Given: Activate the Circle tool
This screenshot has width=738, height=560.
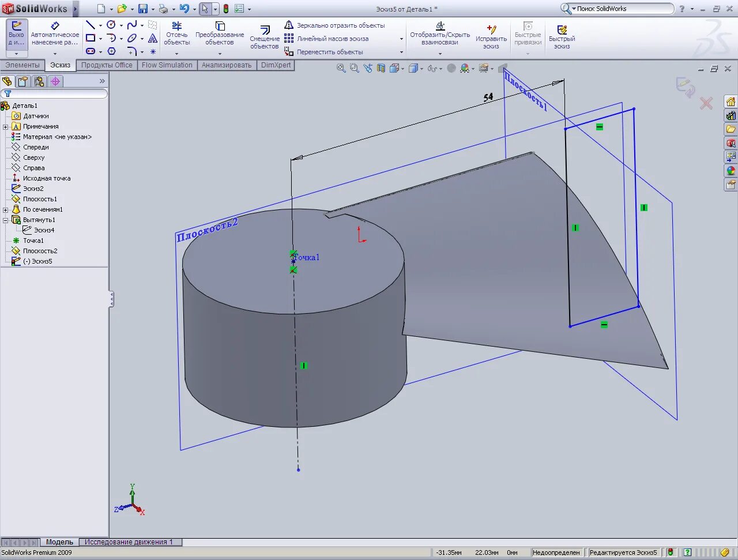Looking at the screenshot, I should tap(111, 25).
